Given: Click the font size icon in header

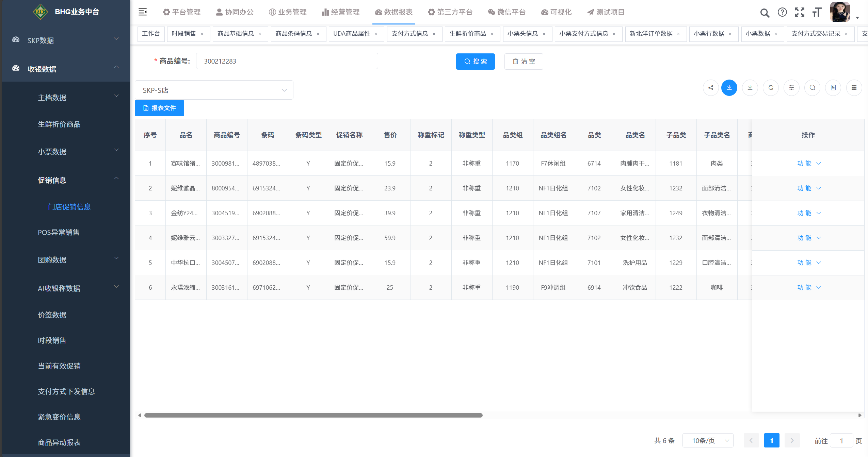Looking at the screenshot, I should click(x=817, y=12).
